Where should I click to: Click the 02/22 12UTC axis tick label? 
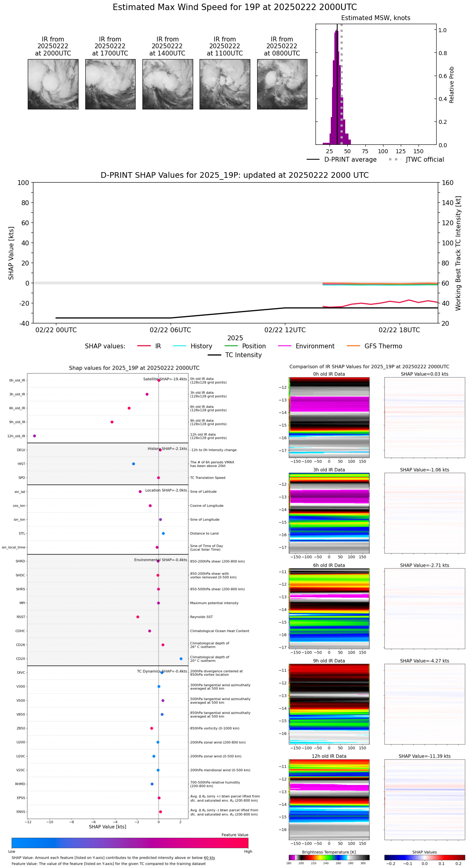coord(285,330)
